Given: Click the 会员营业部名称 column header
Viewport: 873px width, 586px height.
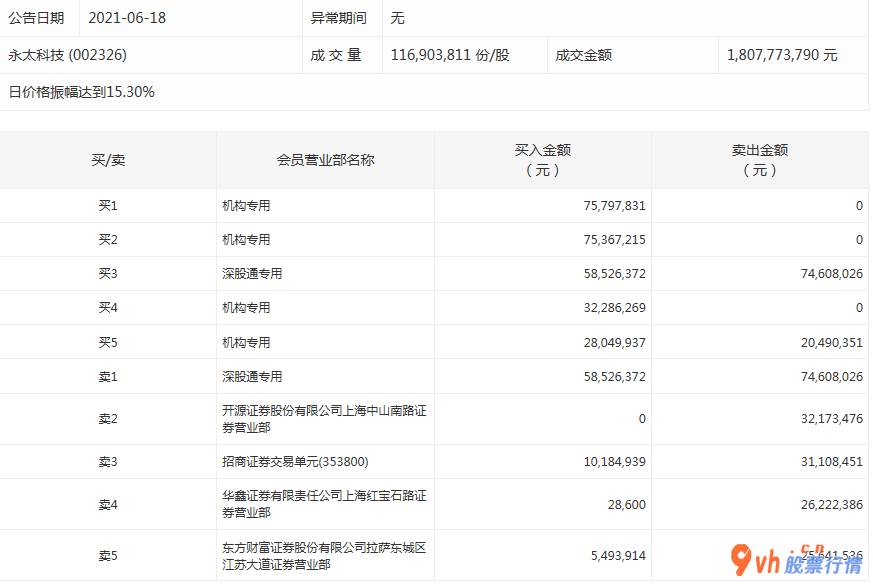Looking at the screenshot, I should (325, 160).
